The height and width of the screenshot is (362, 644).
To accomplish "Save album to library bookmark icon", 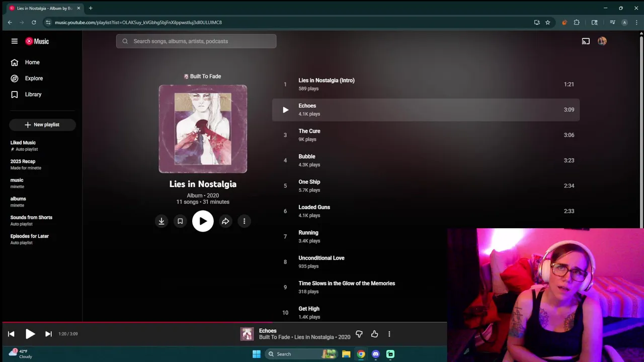I will [x=180, y=221].
